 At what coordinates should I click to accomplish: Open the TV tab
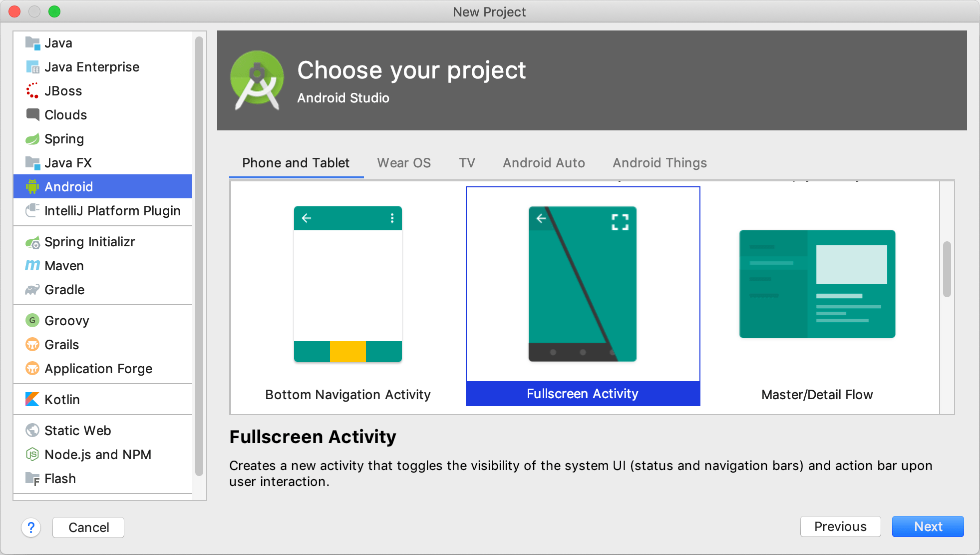[x=467, y=163]
